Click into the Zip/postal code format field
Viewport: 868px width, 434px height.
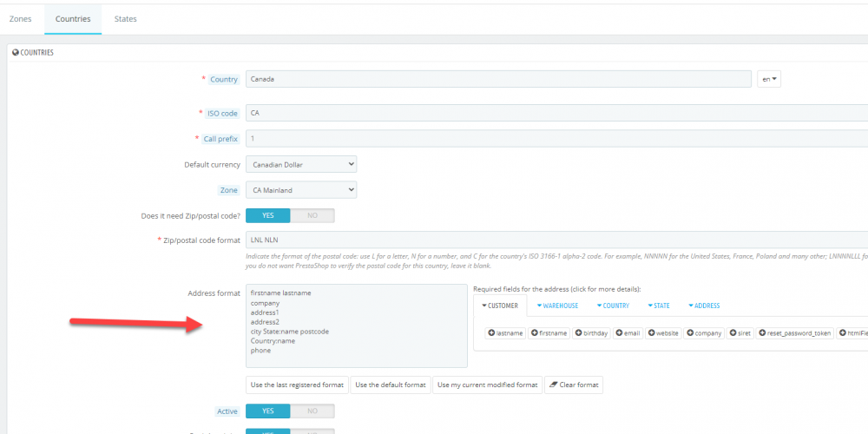pos(557,240)
